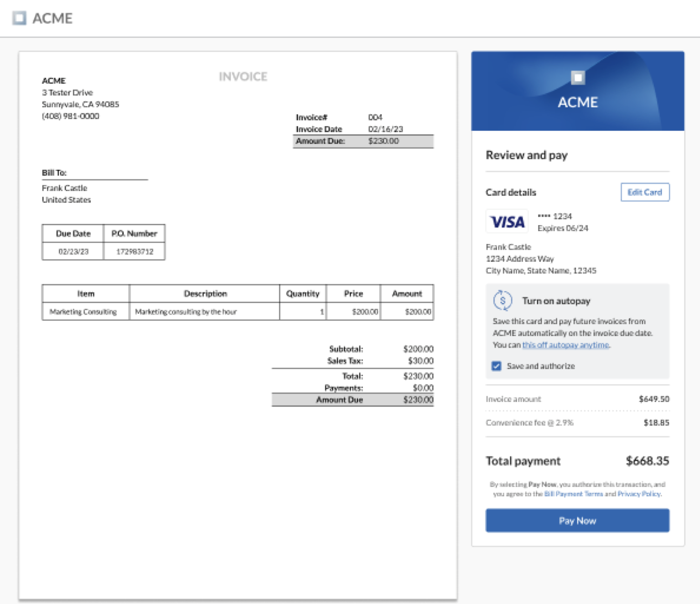This screenshot has width=700, height=604.
Task: Click the P.O. Number cell 172983712
Action: [134, 252]
